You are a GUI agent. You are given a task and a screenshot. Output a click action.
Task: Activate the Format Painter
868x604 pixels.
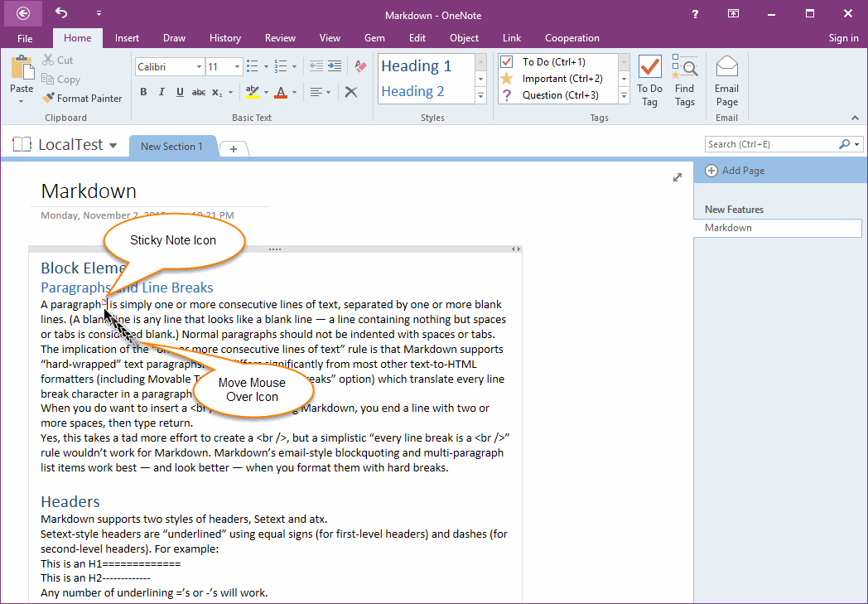pos(82,98)
